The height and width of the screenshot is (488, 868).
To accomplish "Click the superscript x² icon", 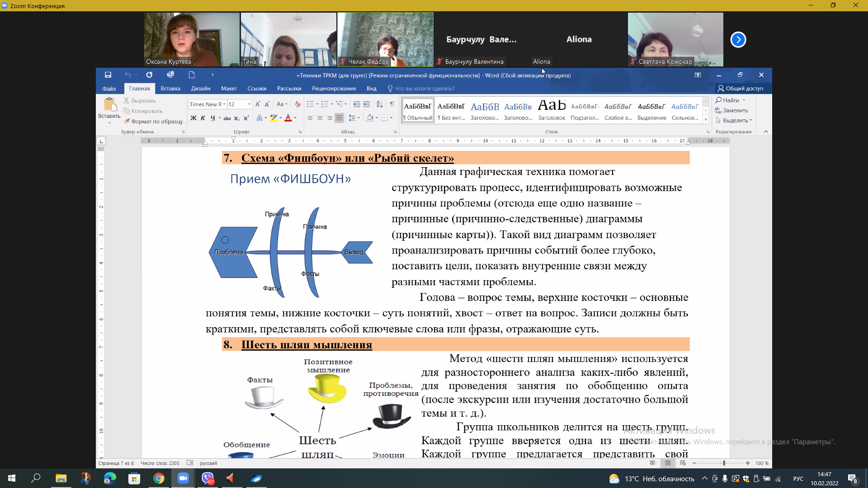I will coord(246,118).
